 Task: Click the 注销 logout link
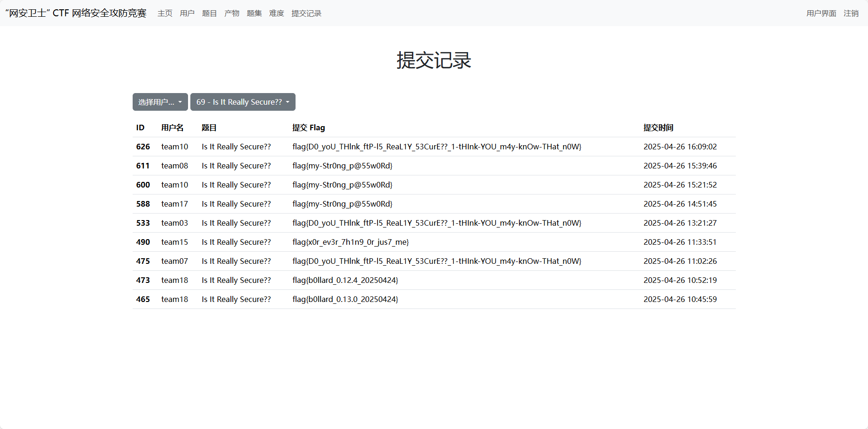pyautogui.click(x=851, y=13)
